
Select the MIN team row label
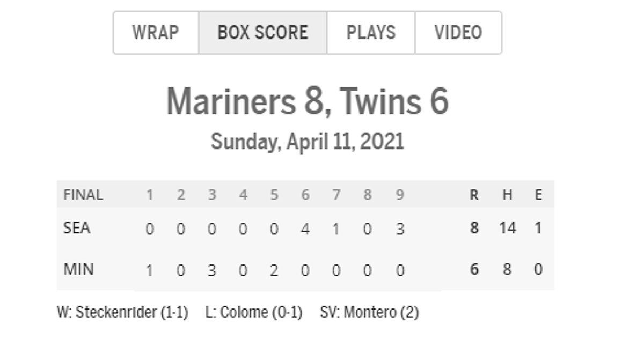tap(78, 269)
